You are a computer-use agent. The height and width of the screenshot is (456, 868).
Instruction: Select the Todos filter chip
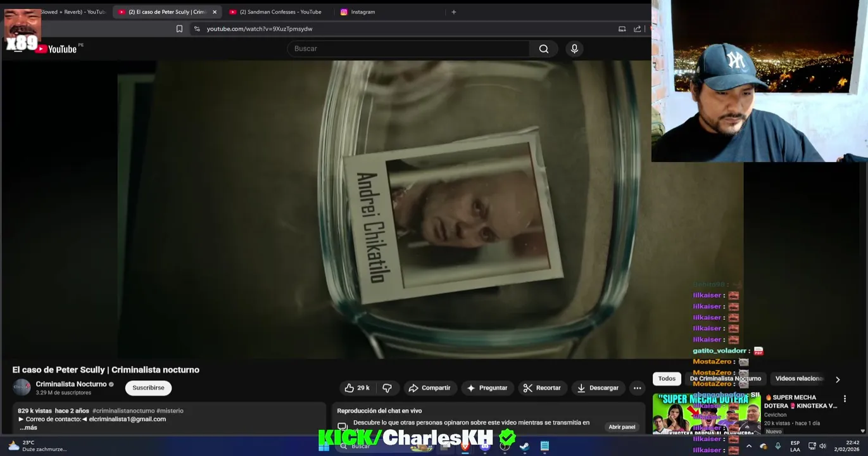coord(667,379)
